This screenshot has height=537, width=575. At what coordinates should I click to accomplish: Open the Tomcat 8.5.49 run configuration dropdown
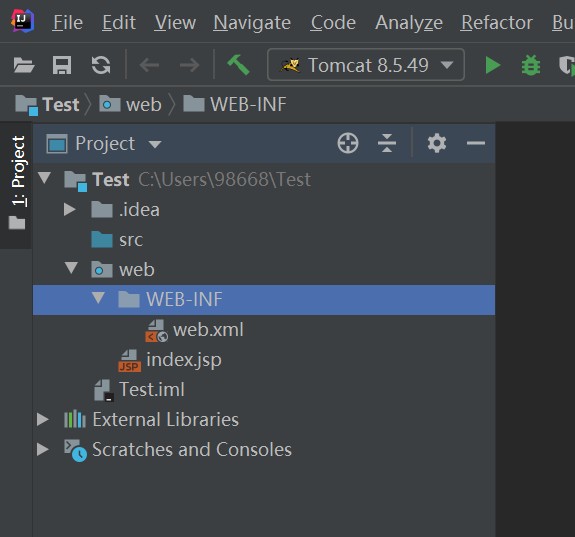pyautogui.click(x=366, y=65)
